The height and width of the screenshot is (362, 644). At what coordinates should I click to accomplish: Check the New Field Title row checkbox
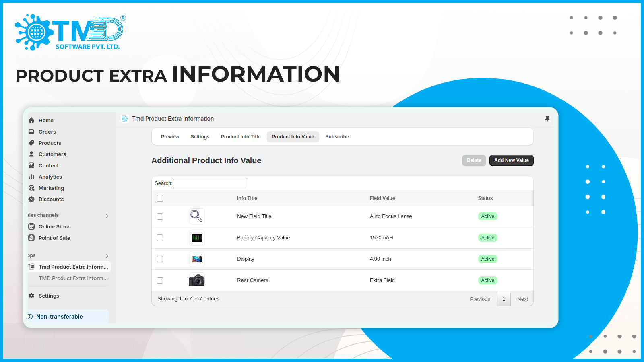tap(160, 216)
